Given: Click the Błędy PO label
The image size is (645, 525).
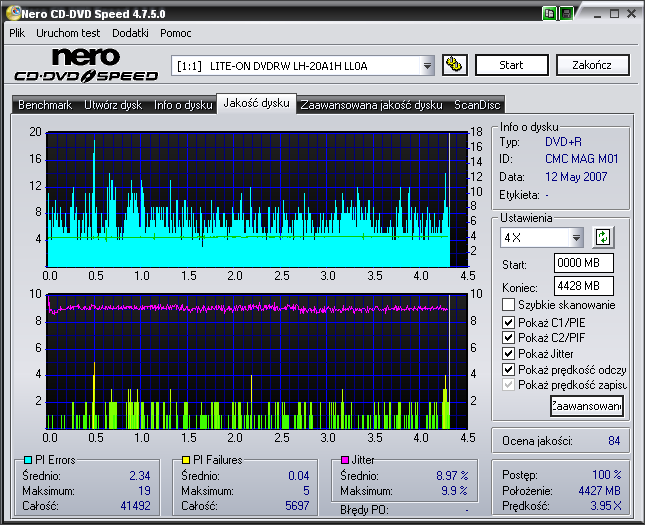Looking at the screenshot, I should pyautogui.click(x=364, y=510).
